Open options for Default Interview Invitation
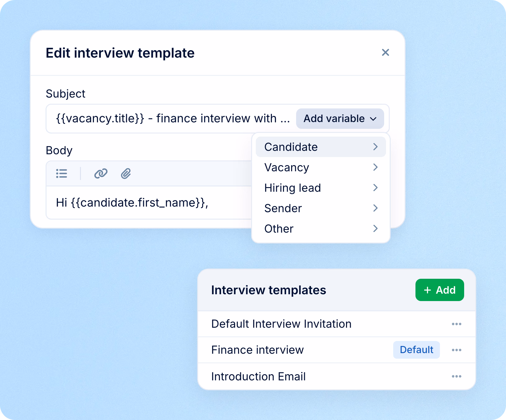The height and width of the screenshot is (420, 506). pos(456,324)
